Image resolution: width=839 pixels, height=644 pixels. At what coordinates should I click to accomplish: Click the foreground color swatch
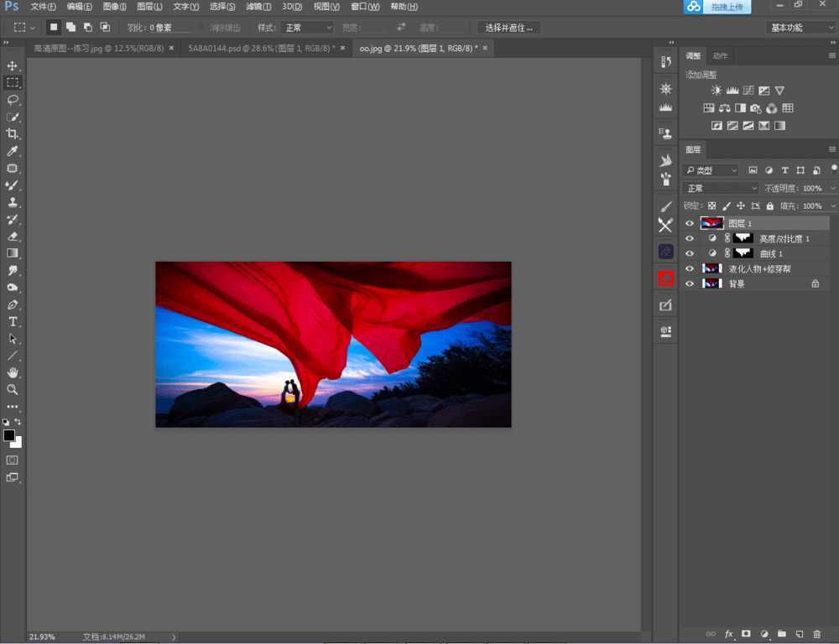(x=9, y=435)
